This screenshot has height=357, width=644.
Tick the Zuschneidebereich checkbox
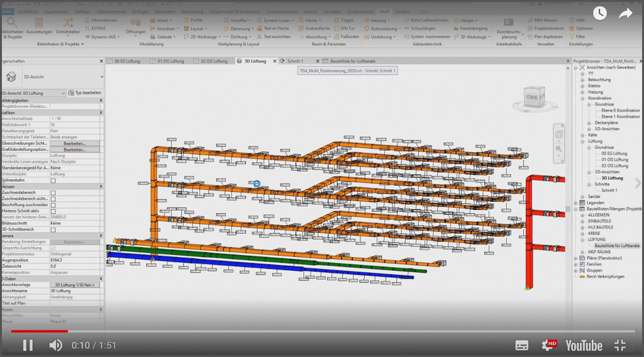tap(53, 192)
